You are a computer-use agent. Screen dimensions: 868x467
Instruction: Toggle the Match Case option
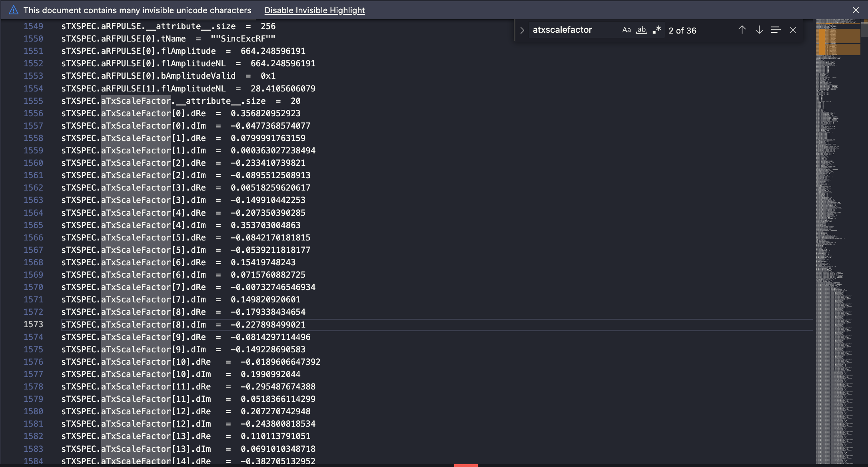point(627,29)
